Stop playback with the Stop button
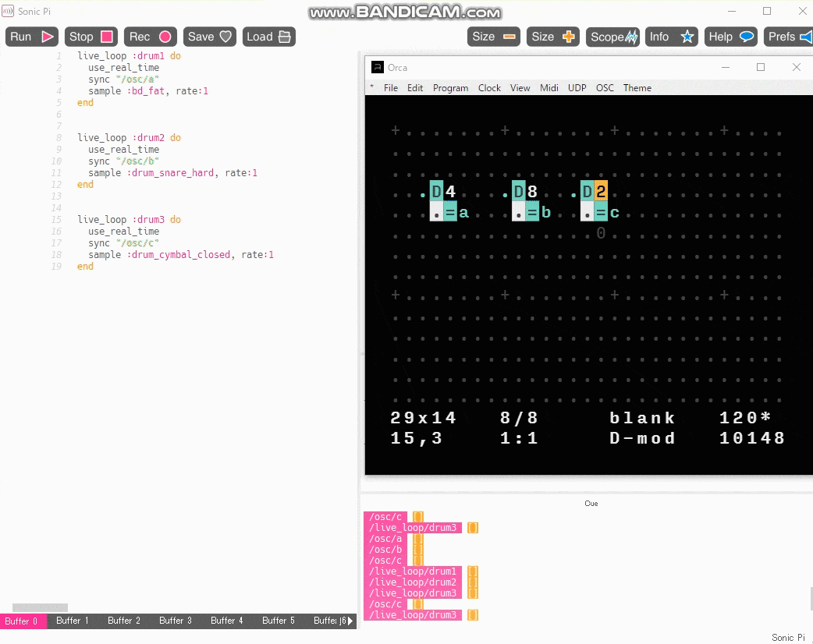This screenshot has height=644, width=813. (x=91, y=37)
